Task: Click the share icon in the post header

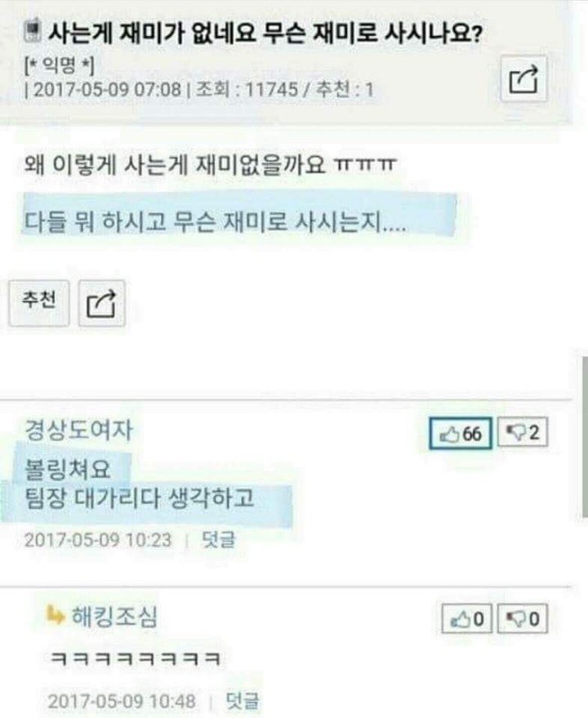Action: (x=523, y=78)
